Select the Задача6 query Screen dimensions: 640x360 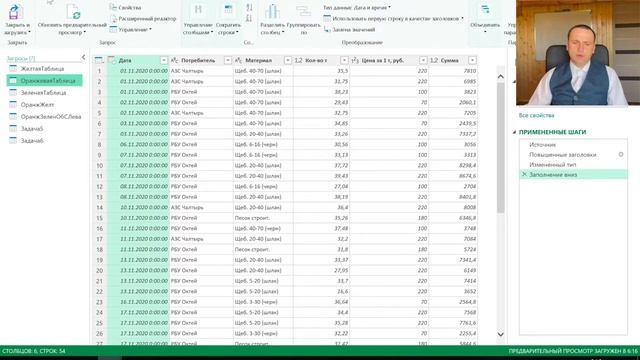click(x=44, y=140)
